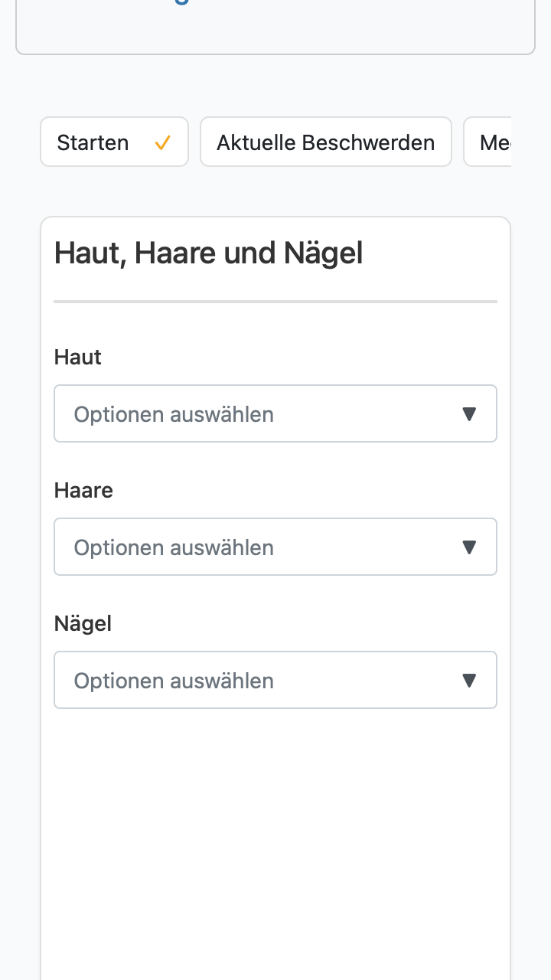This screenshot has width=551, height=980.
Task: Open the Haut options select field
Action: (x=275, y=413)
